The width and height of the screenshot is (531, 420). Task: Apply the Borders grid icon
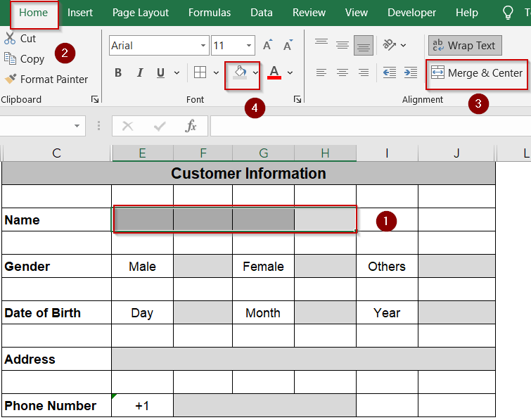200,72
